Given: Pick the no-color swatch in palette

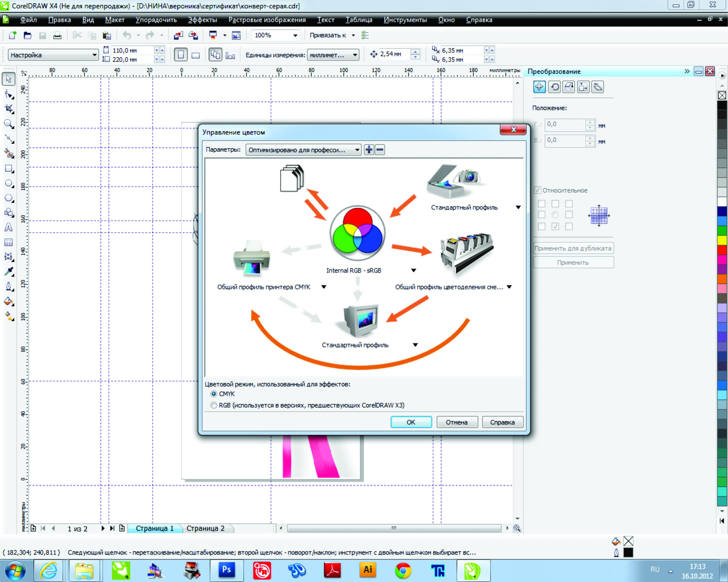Looking at the screenshot, I should (x=722, y=96).
